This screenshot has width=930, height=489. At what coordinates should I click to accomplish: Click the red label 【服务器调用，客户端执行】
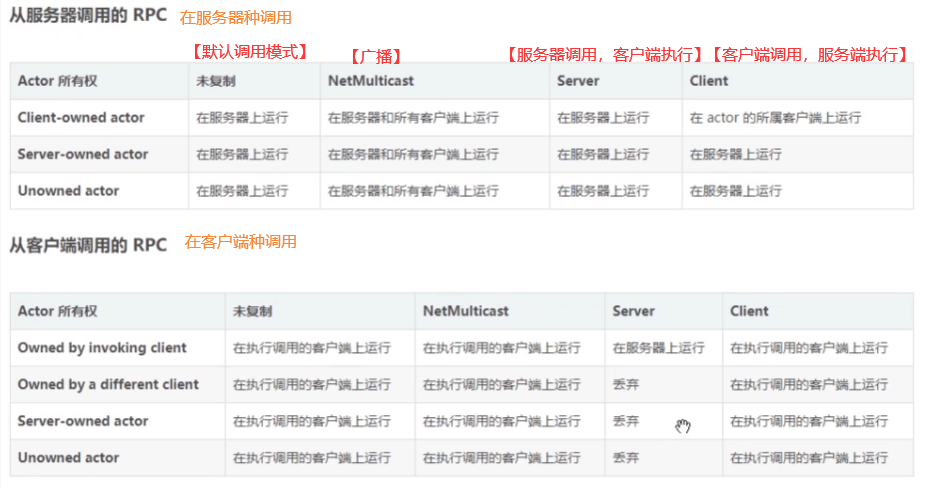604,55
